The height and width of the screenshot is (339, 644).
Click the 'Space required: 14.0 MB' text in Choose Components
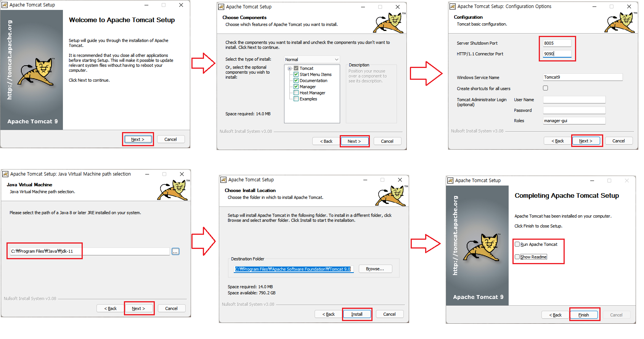[x=248, y=114]
